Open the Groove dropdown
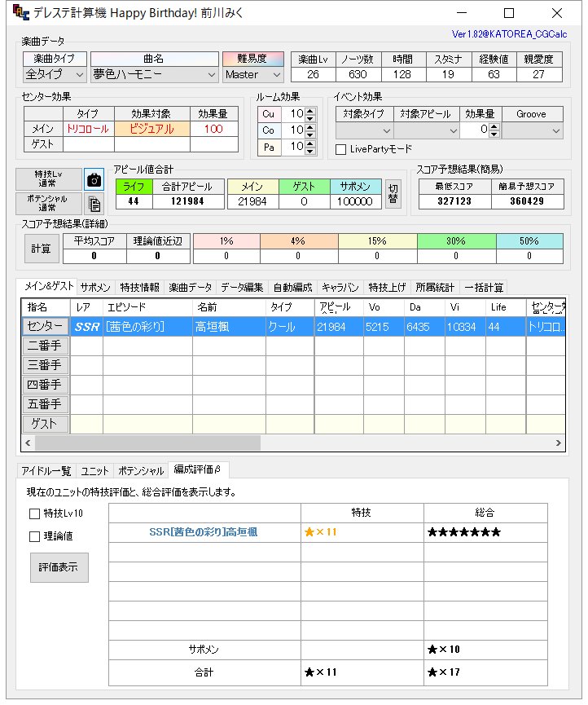This screenshot has height=705, width=588. pos(533,130)
